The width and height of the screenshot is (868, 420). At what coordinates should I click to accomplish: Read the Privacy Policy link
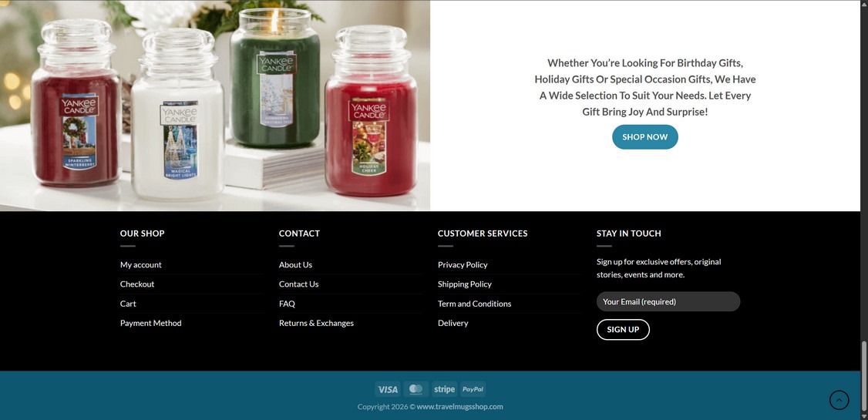click(463, 264)
